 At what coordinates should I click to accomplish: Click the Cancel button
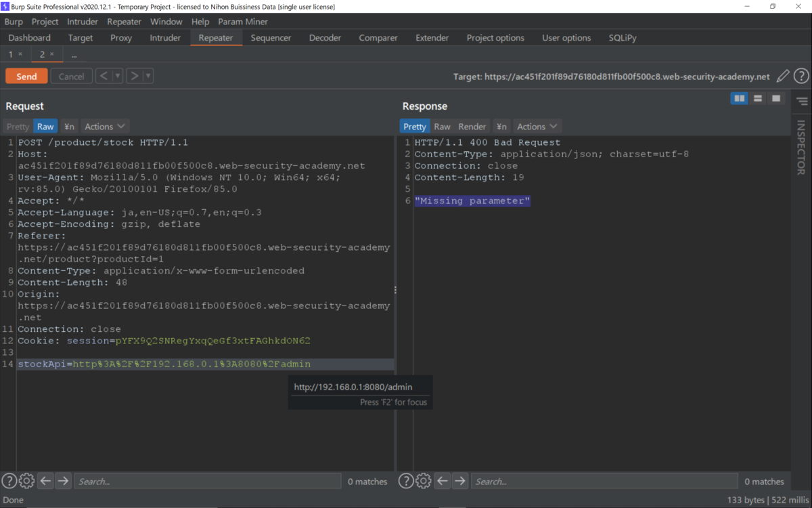pos(71,77)
